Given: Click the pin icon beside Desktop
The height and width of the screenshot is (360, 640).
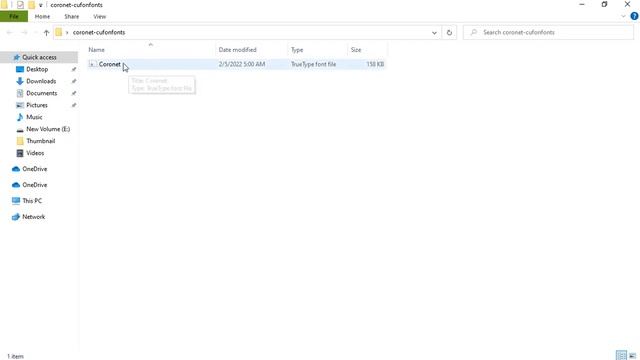Looking at the screenshot, I should pyautogui.click(x=74, y=69).
